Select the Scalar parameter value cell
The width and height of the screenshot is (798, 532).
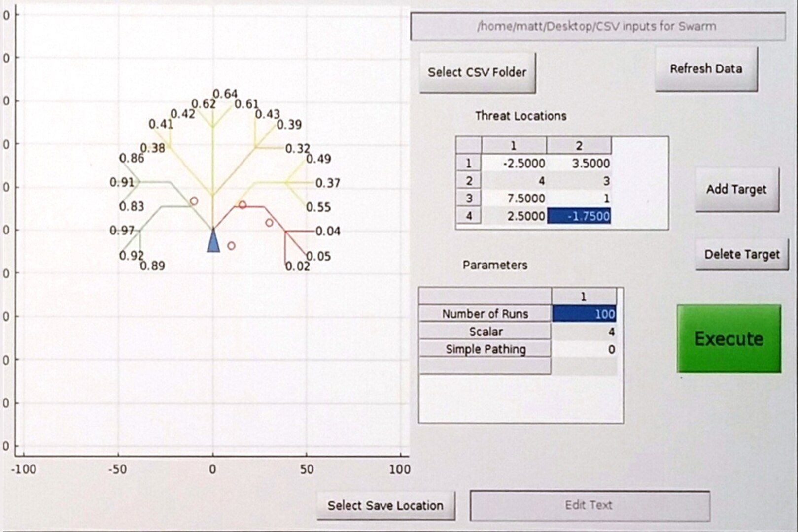click(x=584, y=331)
